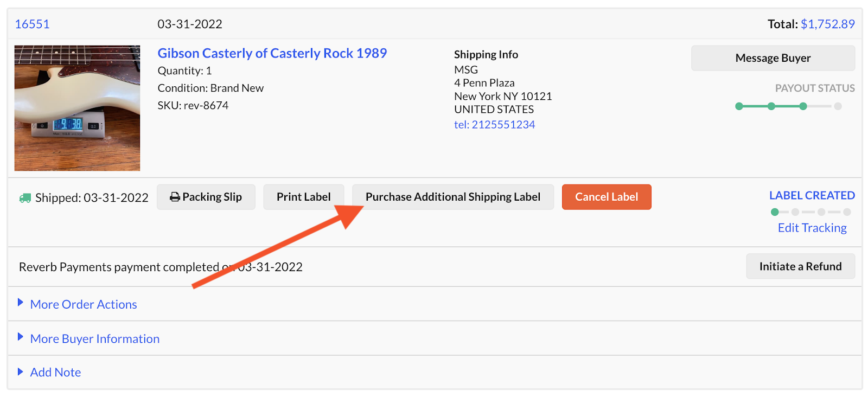Open the Packing Slip
This screenshot has height=397, width=868.
click(x=206, y=197)
